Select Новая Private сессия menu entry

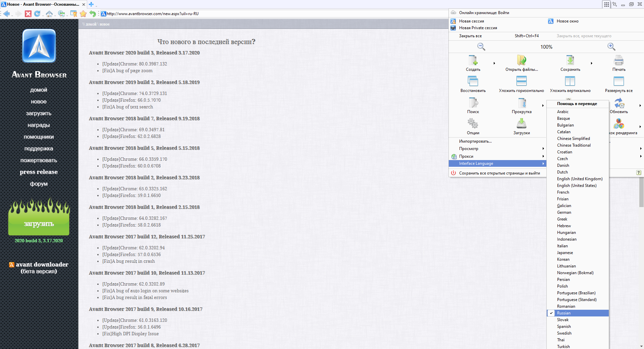[478, 28]
